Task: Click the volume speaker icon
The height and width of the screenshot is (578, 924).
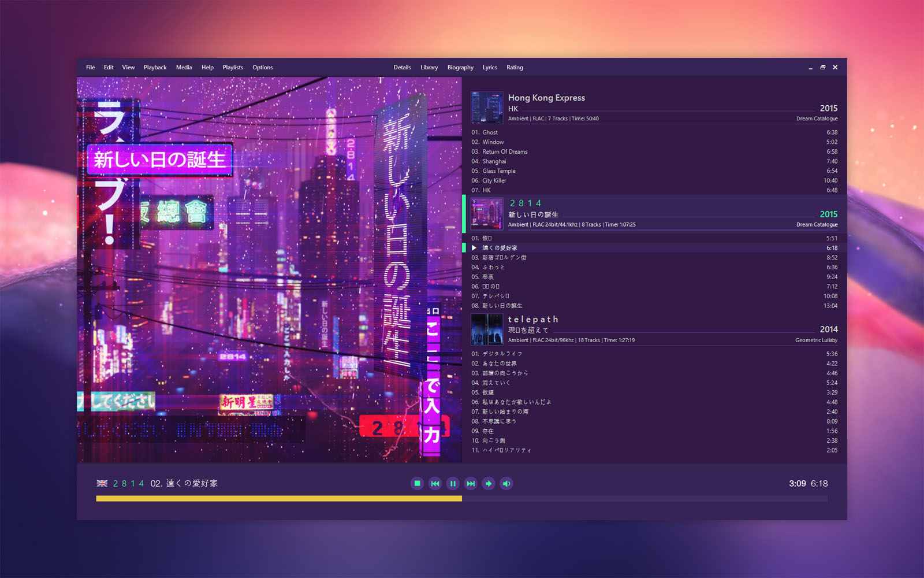Action: (x=506, y=483)
